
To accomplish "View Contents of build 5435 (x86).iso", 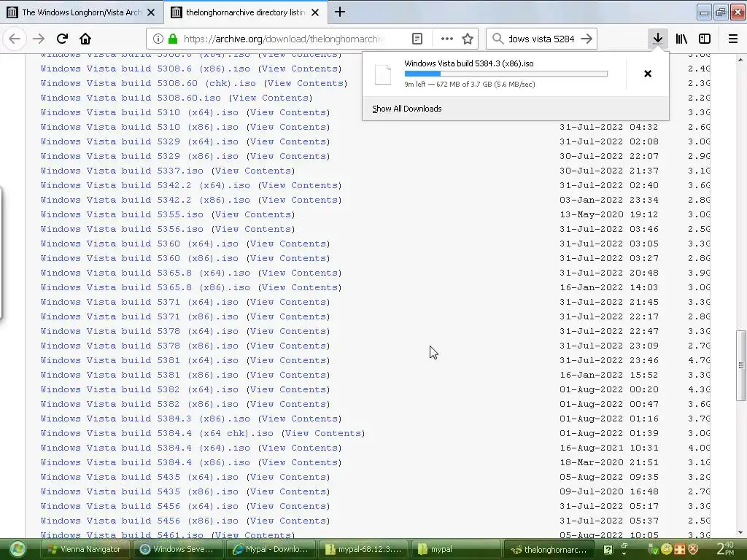I will point(287,492).
